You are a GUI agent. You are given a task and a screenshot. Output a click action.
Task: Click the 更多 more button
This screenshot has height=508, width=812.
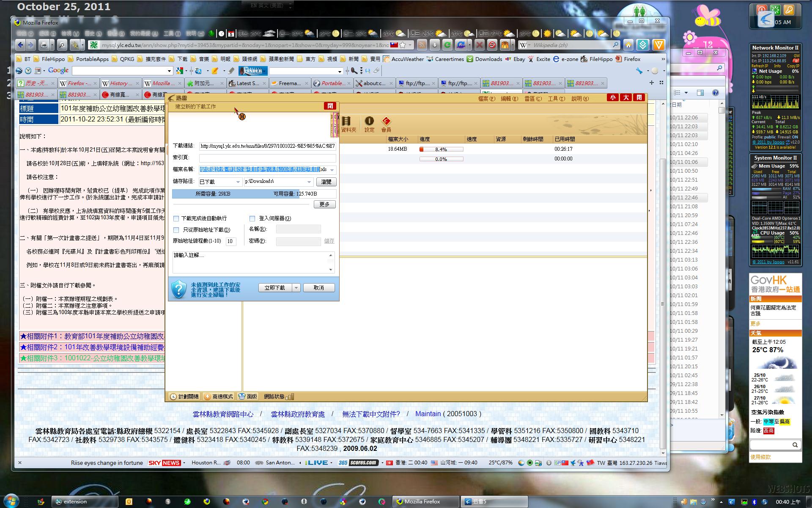pyautogui.click(x=324, y=204)
